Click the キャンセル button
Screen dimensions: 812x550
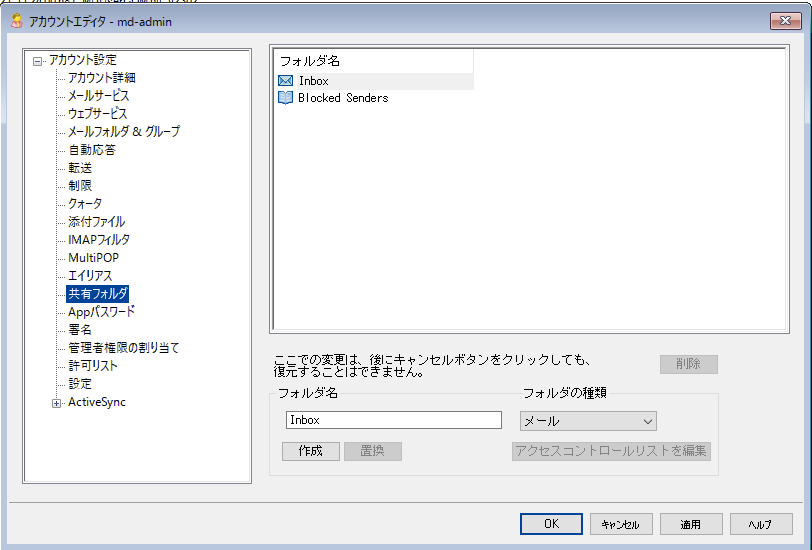coord(621,524)
